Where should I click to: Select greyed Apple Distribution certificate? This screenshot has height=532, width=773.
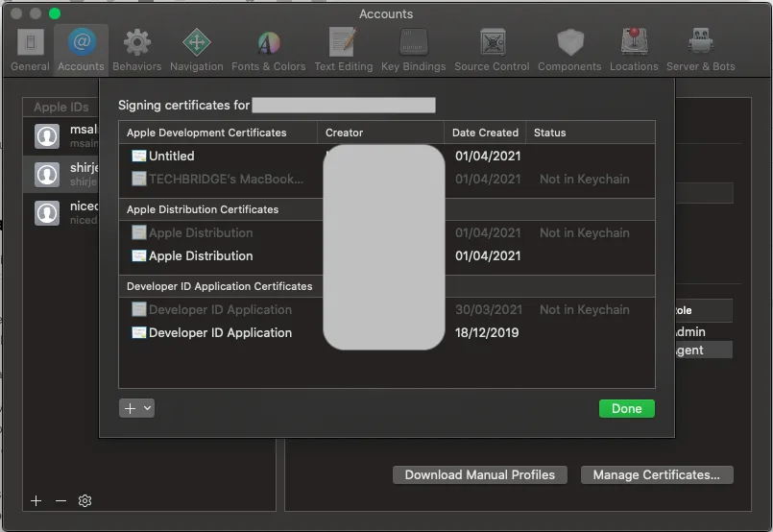386,232
